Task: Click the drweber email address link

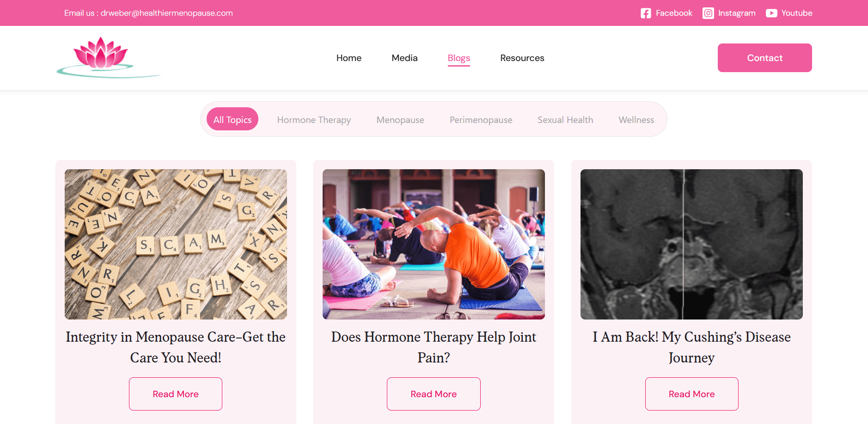Action: pos(167,13)
